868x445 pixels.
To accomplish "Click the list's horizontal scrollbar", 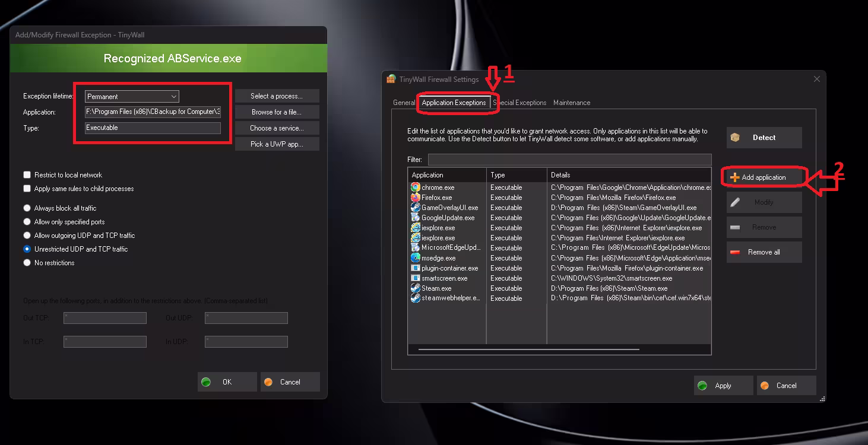I will pos(528,349).
